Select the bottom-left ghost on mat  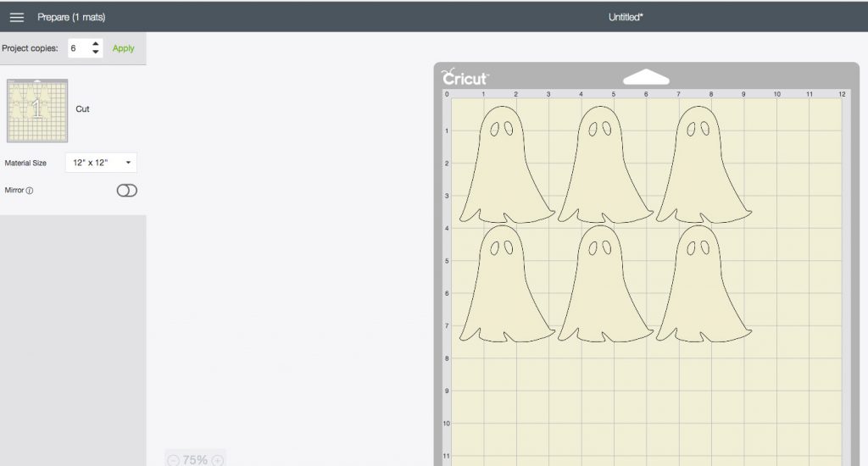[506, 283]
